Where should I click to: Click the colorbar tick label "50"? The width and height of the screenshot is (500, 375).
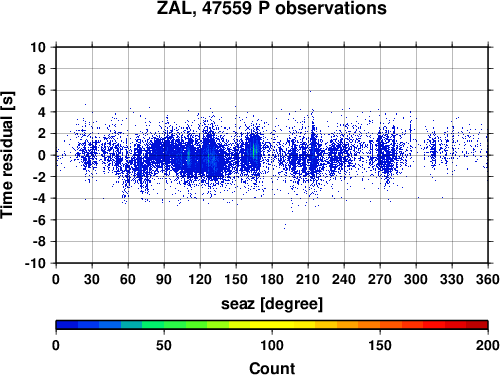pyautogui.click(x=164, y=346)
